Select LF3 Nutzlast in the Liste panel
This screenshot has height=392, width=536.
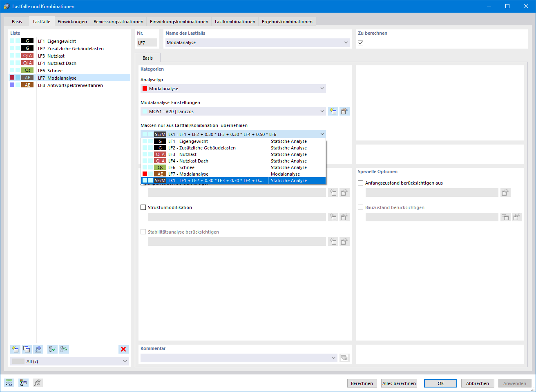(69, 56)
